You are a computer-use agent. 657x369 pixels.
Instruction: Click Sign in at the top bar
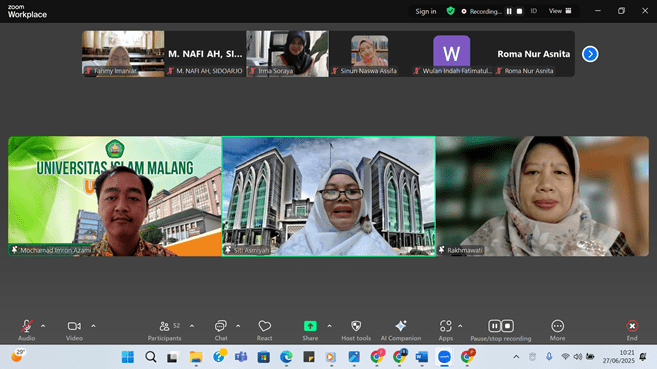tap(426, 11)
